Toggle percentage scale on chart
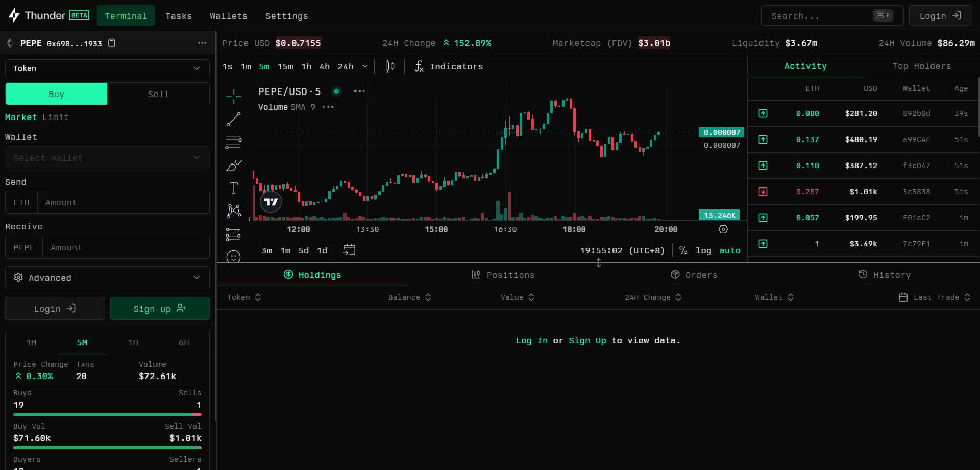Screen dimensions: 980x470 pyautogui.click(x=683, y=250)
